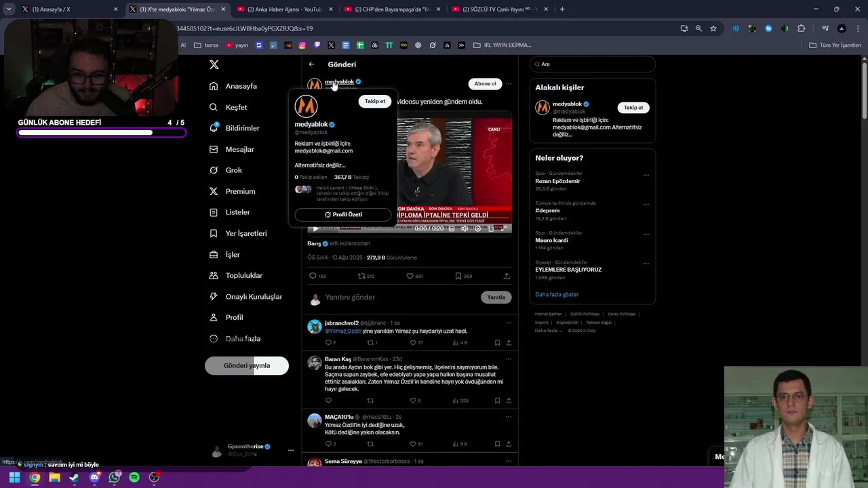
Task: Bookmark this page with the star icon
Action: (x=713, y=28)
